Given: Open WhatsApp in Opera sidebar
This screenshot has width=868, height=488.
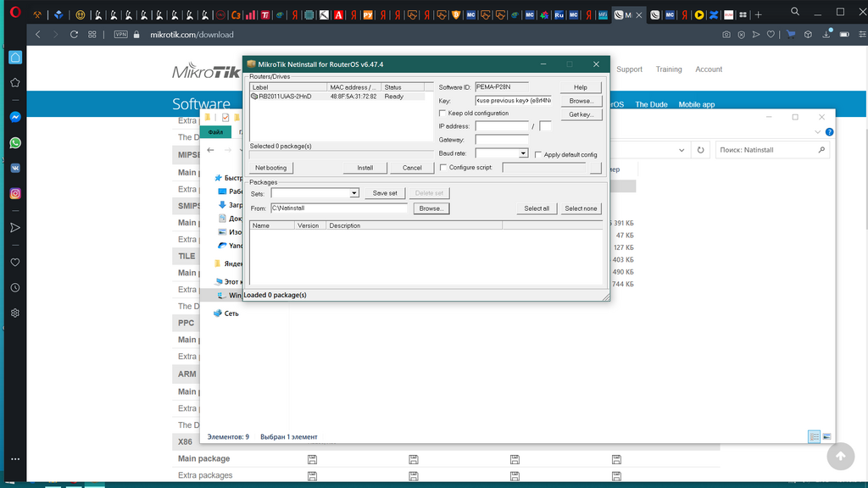Looking at the screenshot, I should coord(15,142).
